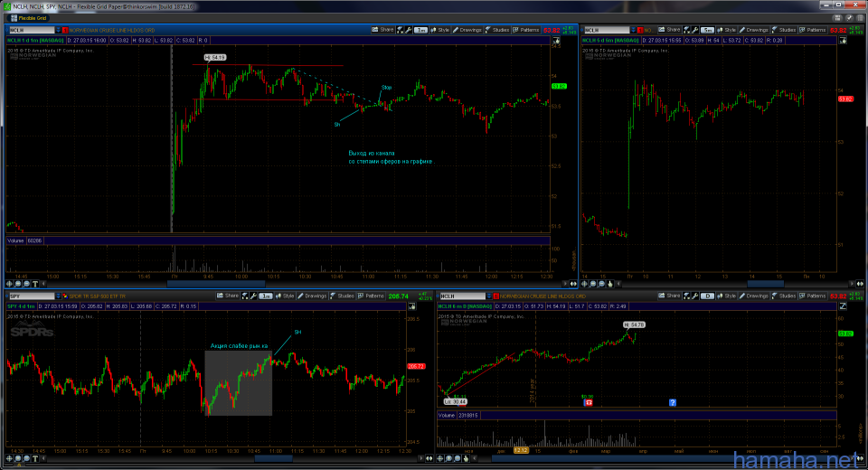
Task: Toggle chart options icon beside NCLH 5m price axis
Action: (843, 41)
